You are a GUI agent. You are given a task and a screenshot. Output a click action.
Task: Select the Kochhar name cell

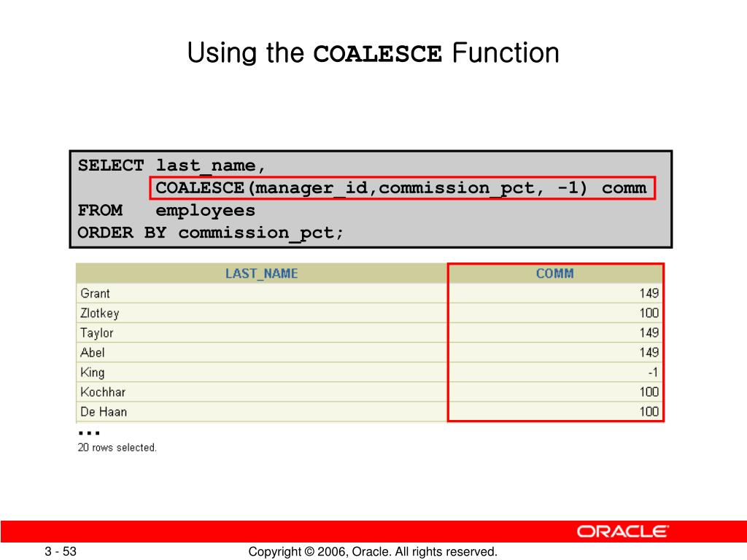(262, 392)
